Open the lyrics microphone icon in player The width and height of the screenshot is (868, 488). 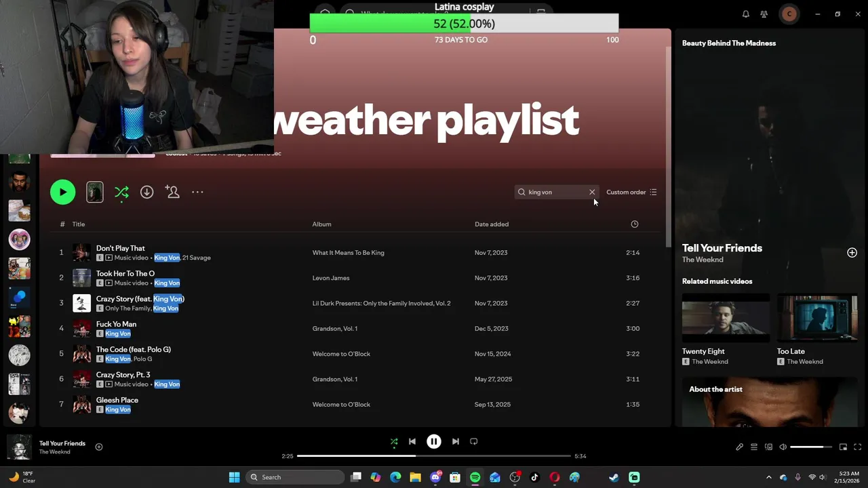coord(739,447)
